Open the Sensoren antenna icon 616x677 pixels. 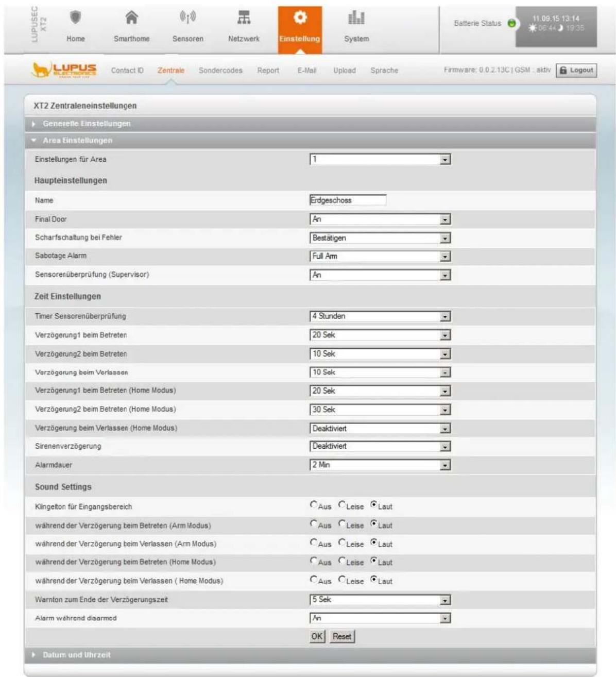(x=187, y=18)
